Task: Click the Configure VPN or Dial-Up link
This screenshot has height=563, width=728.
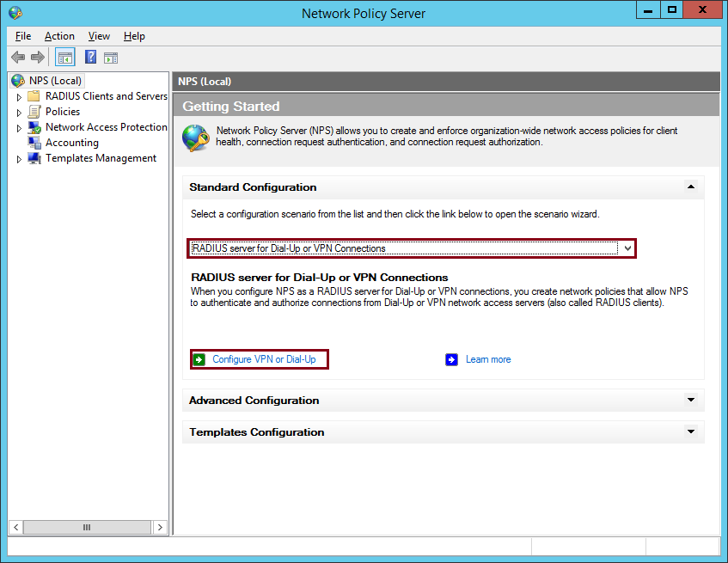Action: pyautogui.click(x=264, y=359)
